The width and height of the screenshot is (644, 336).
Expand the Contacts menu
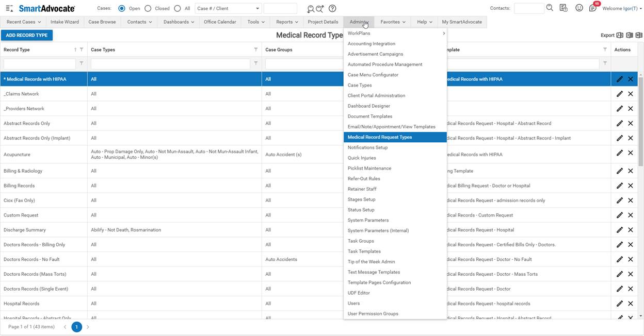(139, 22)
